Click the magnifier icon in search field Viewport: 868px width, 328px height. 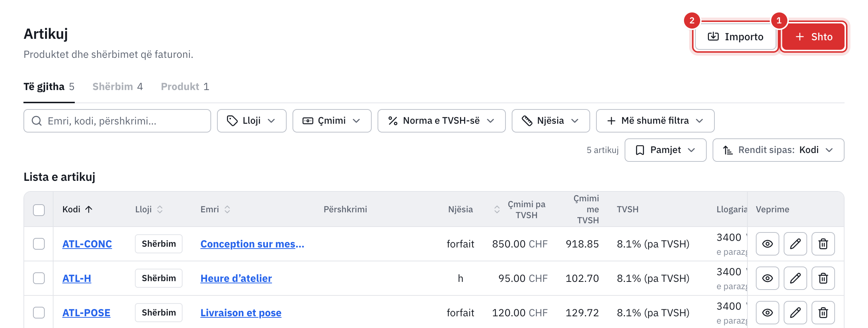[37, 121]
